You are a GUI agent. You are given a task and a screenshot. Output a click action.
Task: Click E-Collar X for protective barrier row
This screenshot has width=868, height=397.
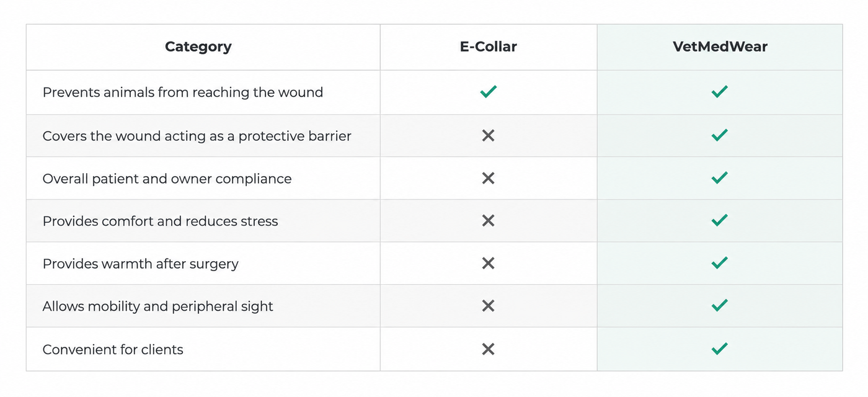click(x=489, y=135)
